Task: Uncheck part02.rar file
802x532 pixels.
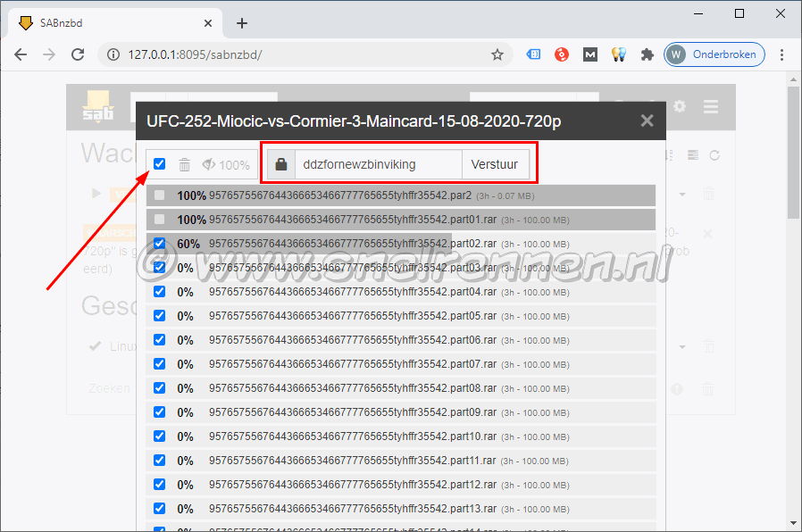Action: pos(160,244)
